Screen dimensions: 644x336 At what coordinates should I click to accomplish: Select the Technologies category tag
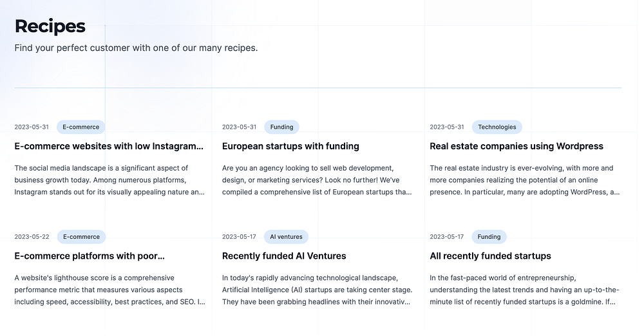497,127
